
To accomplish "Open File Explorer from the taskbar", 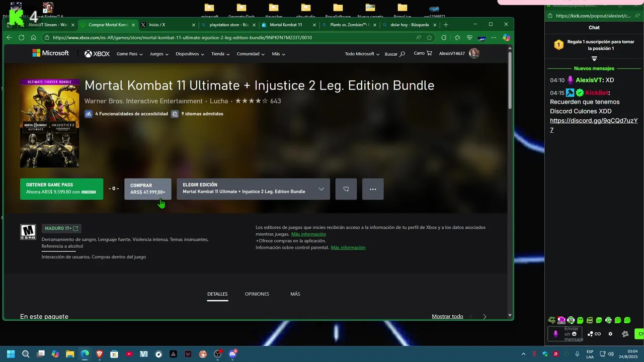I will [70, 354].
